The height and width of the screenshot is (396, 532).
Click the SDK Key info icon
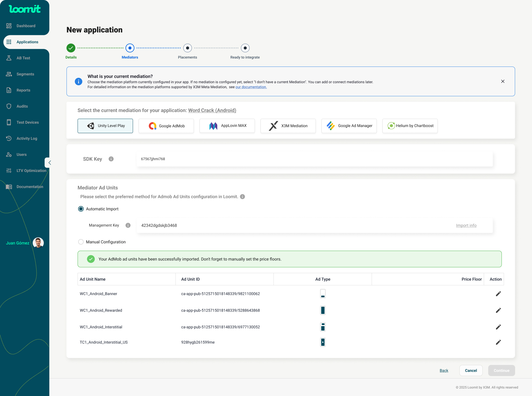(111, 159)
